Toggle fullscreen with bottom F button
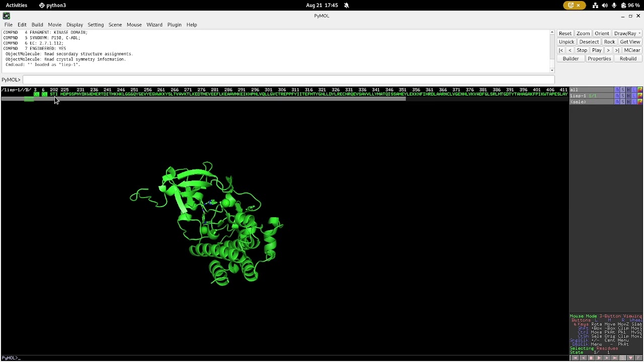 (638, 358)
